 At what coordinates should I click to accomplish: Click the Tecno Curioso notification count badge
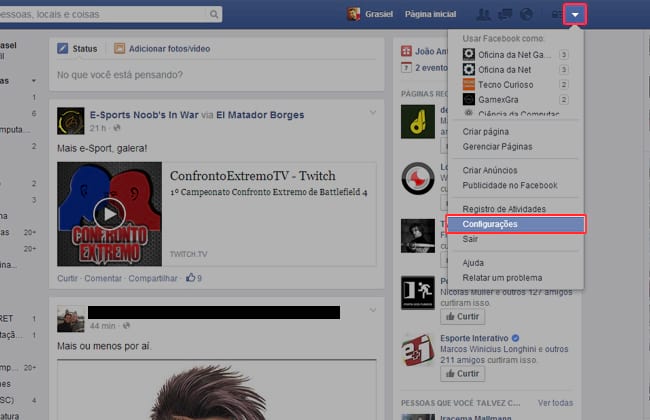tap(563, 84)
